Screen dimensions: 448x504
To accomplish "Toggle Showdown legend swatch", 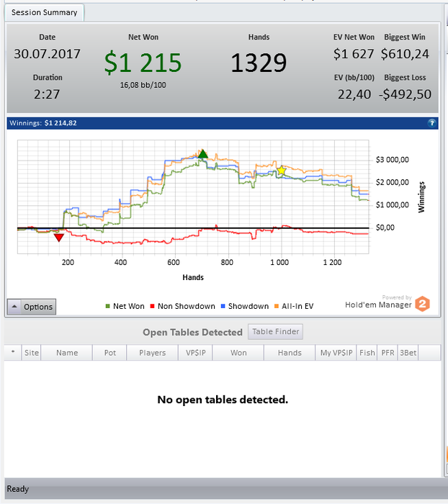I will [223, 306].
